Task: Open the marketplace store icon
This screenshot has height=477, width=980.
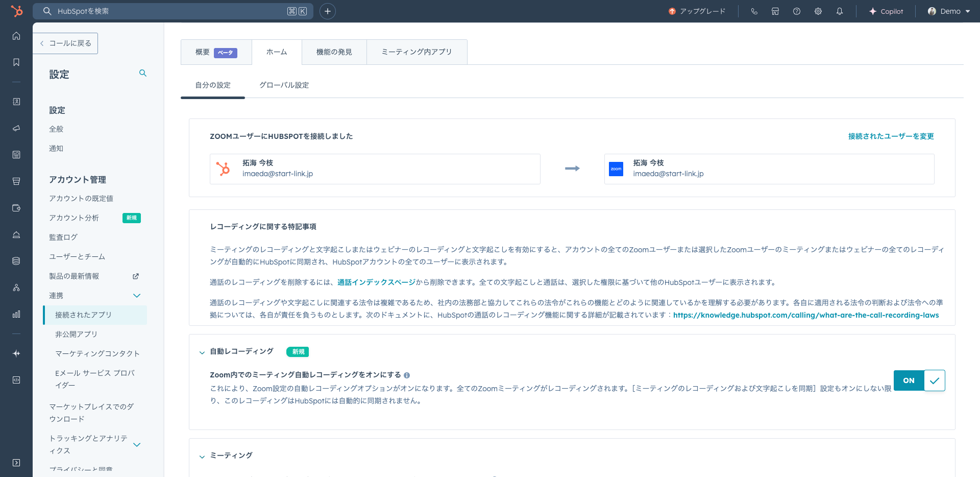Action: pyautogui.click(x=775, y=11)
